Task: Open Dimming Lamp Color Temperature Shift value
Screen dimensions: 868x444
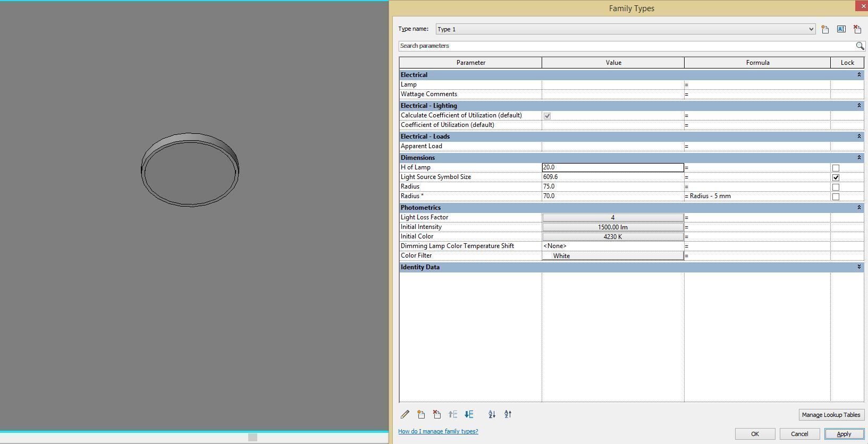Action: 613,246
